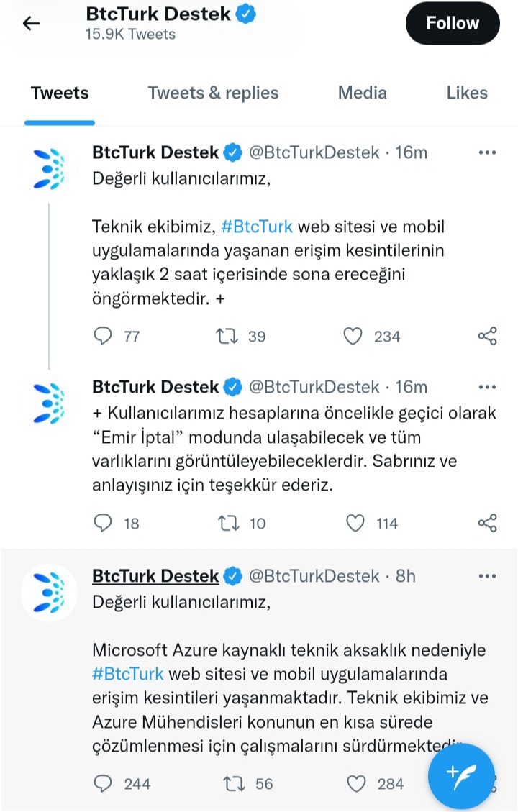Compose a new tweet with floating button
The image size is (518, 812).
point(461,776)
